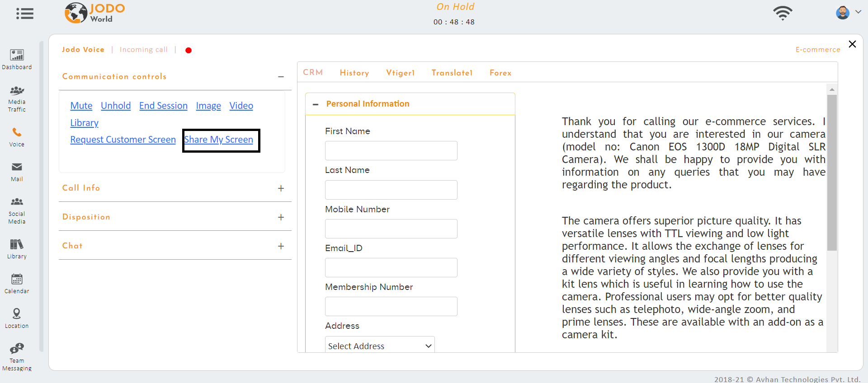Click the E-commerce label
This screenshot has height=383, width=868.
coord(818,50)
